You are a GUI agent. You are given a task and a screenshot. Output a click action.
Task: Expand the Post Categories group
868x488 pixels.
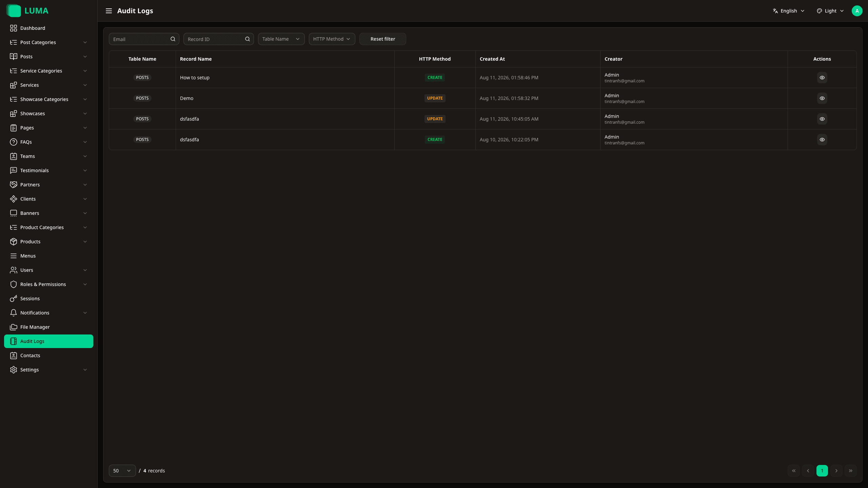coord(48,42)
